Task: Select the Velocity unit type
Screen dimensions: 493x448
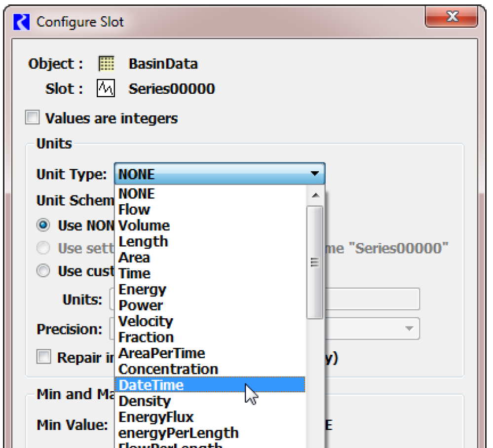Action: [146, 321]
